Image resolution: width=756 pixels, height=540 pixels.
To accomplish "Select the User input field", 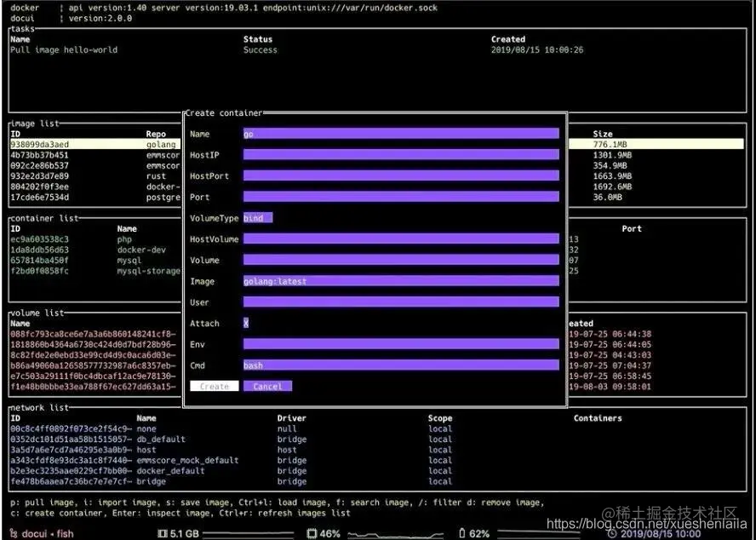I will [401, 302].
